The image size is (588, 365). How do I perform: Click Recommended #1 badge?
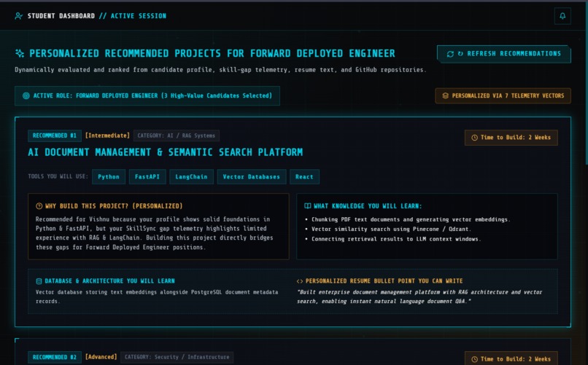[x=55, y=136]
